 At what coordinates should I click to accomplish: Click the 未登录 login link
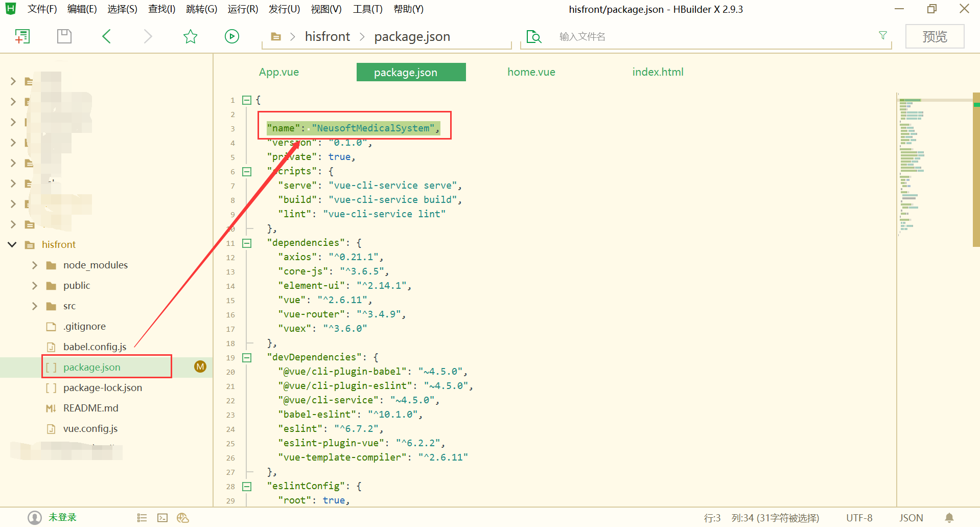pyautogui.click(x=62, y=517)
